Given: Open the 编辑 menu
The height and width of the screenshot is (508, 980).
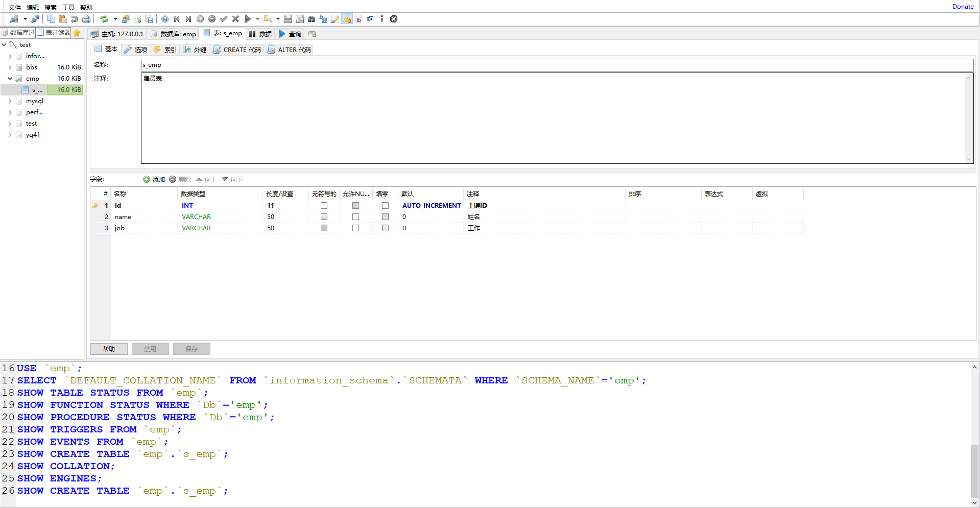Looking at the screenshot, I should (x=33, y=7).
